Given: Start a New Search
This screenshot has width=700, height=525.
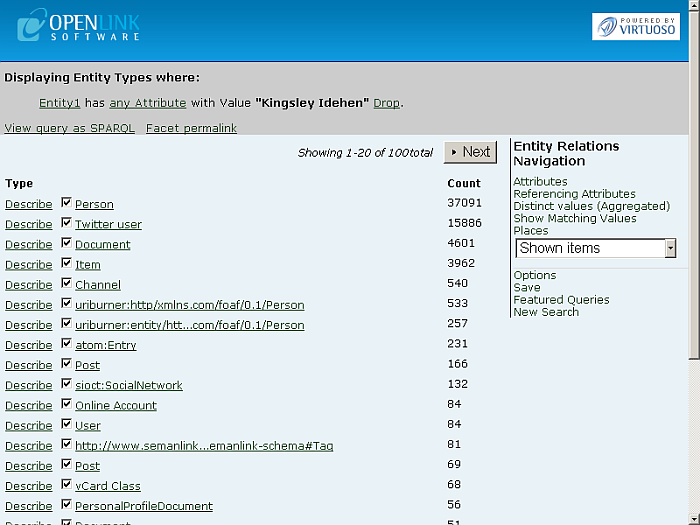Looking at the screenshot, I should pos(546,312).
